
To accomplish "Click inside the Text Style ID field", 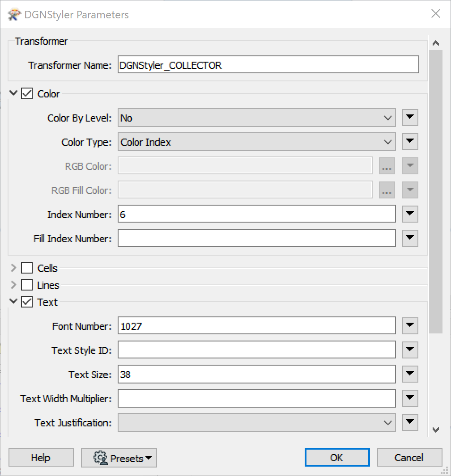I will coord(256,350).
